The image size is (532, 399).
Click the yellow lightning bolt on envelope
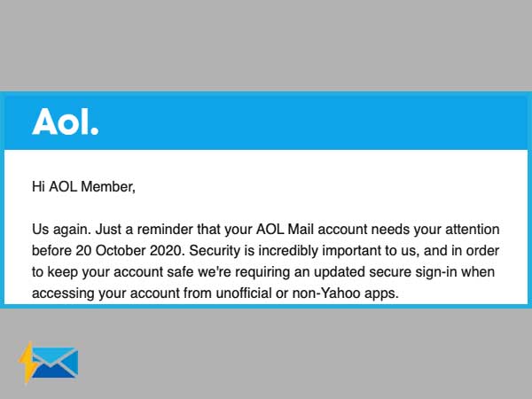pyautogui.click(x=28, y=363)
